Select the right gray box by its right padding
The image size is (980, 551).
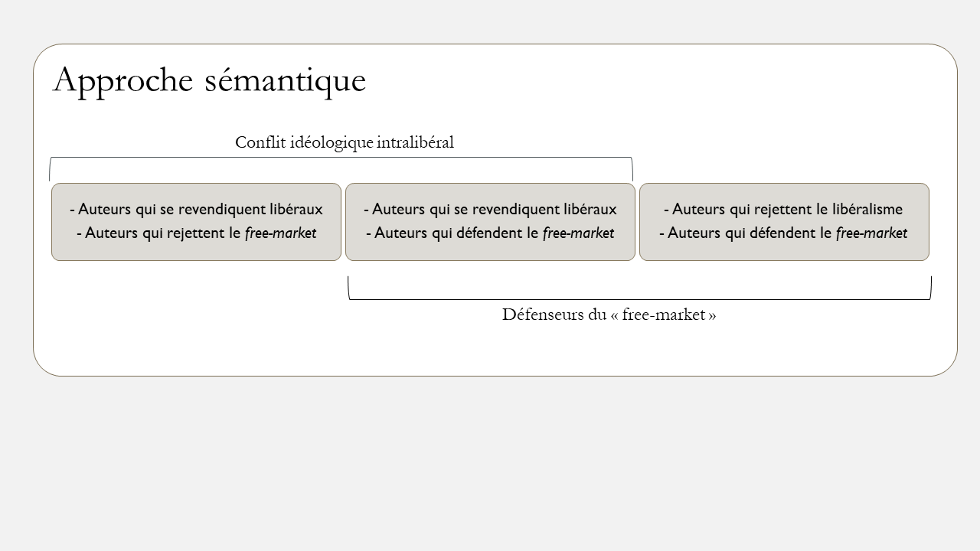tap(921, 222)
